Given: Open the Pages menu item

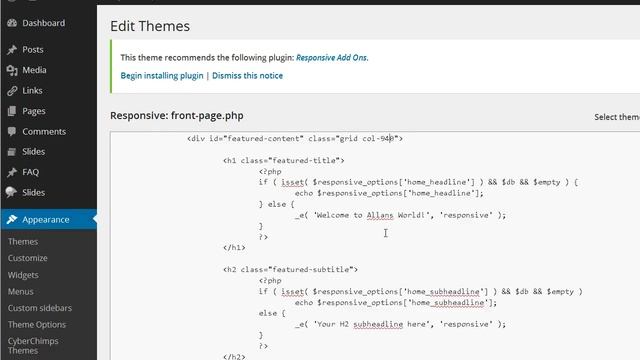Looking at the screenshot, I should [x=34, y=111].
